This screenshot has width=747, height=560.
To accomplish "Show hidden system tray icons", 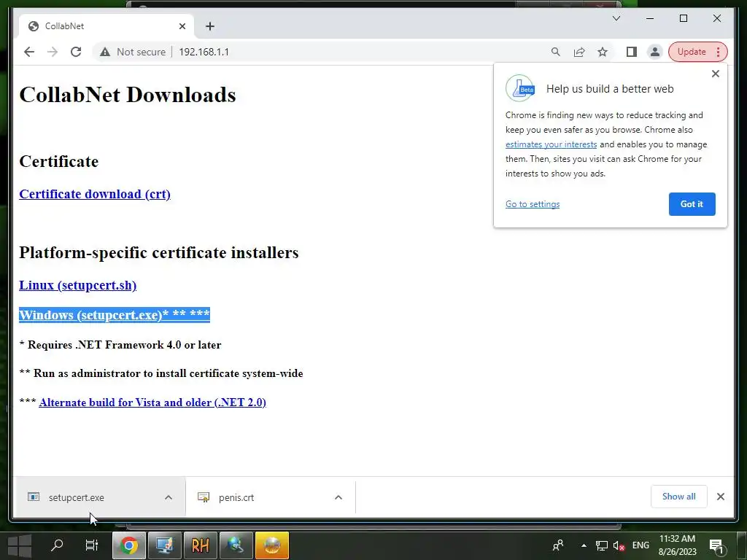I will pos(584,545).
